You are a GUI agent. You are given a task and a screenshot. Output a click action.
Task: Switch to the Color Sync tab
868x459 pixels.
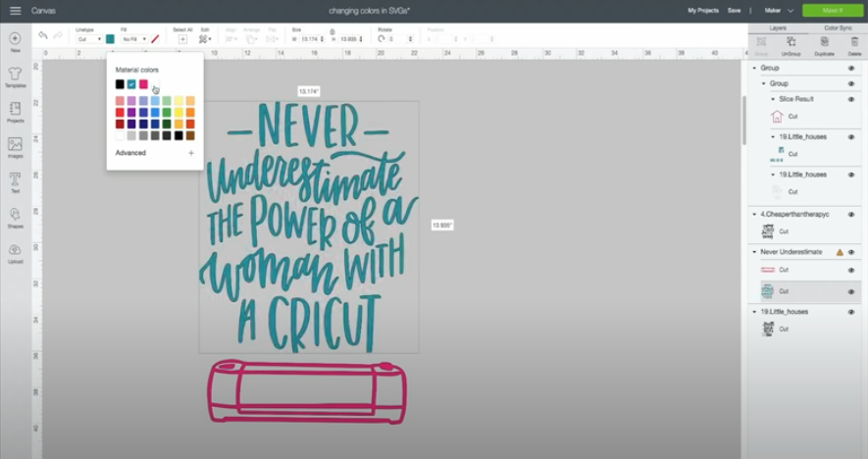838,27
